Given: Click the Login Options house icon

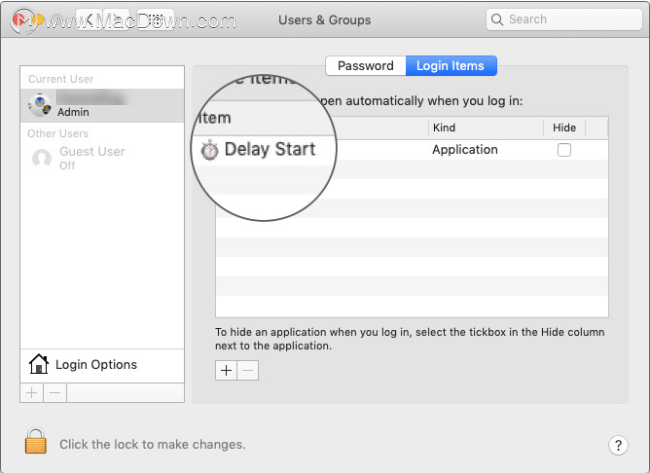Looking at the screenshot, I should [x=39, y=364].
